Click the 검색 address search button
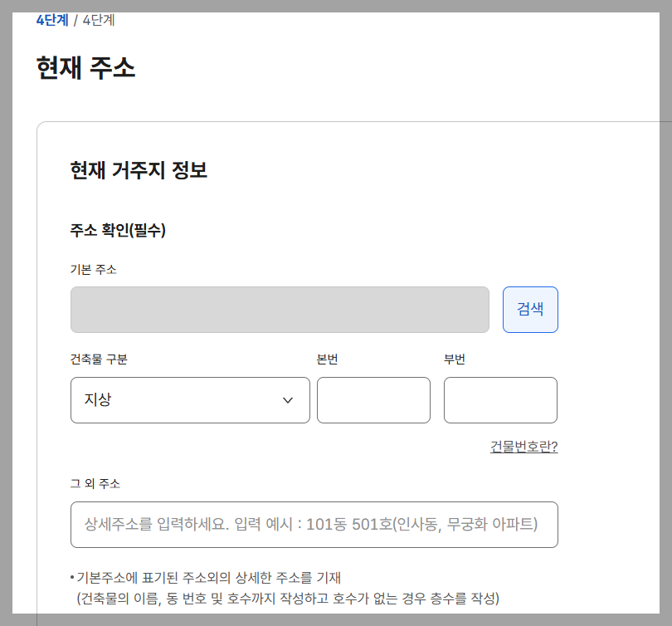672x626 pixels. 530,310
